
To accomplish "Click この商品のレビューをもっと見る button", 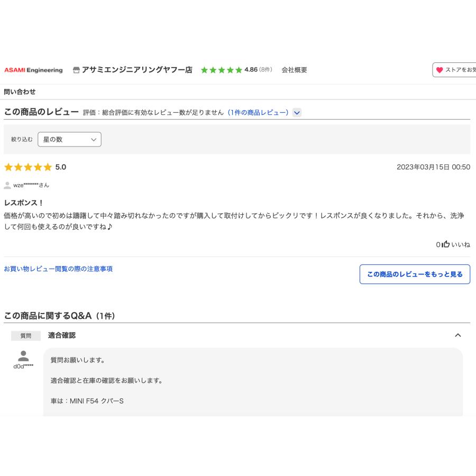I will click(415, 274).
